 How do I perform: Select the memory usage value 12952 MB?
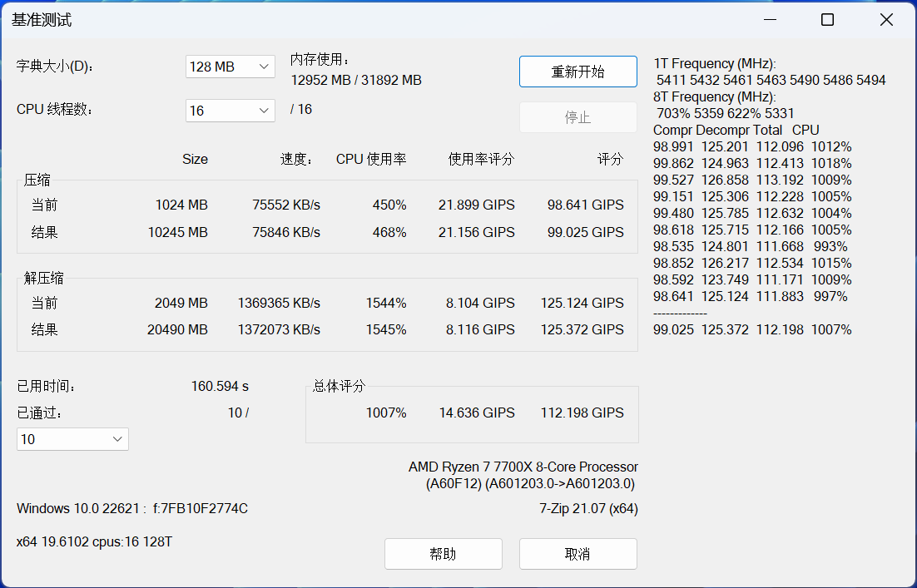[321, 81]
